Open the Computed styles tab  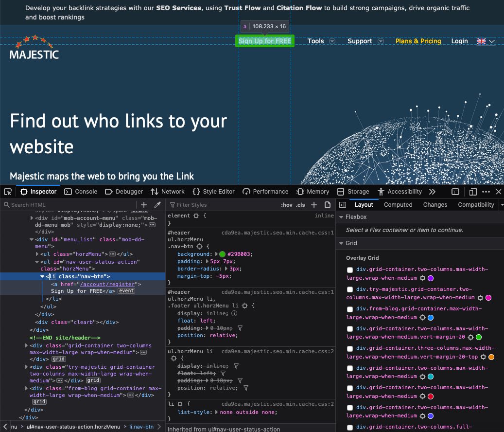click(x=398, y=205)
